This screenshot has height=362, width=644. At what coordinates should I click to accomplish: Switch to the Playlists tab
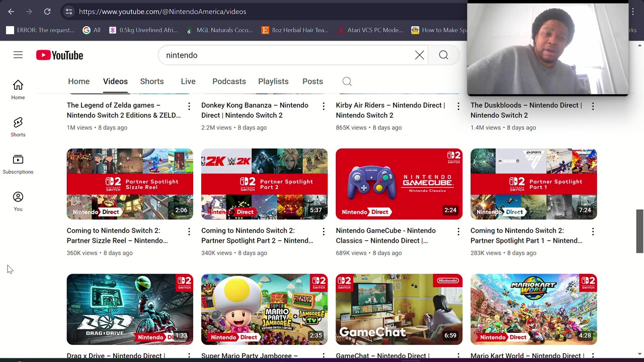click(273, 81)
